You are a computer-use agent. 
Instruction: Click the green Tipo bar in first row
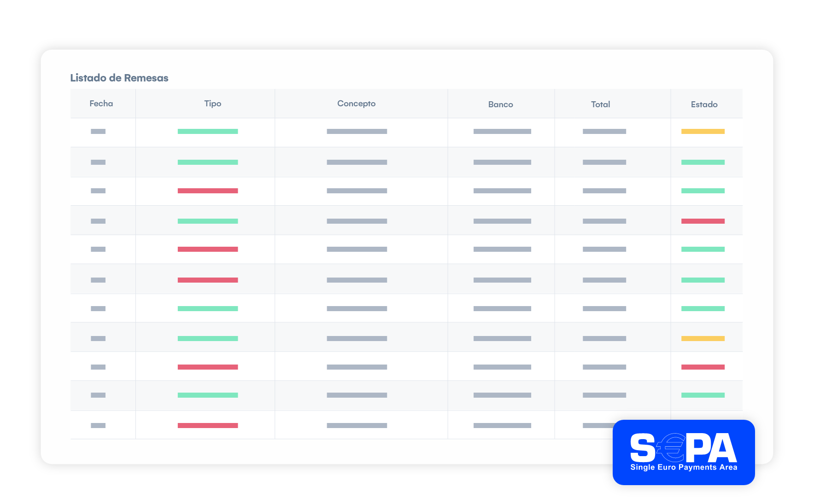tap(208, 132)
